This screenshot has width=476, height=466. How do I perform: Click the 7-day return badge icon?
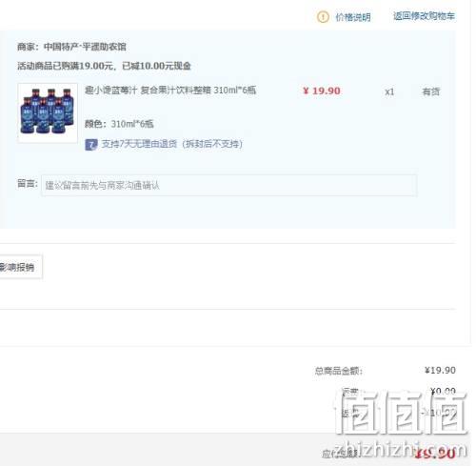tap(91, 145)
